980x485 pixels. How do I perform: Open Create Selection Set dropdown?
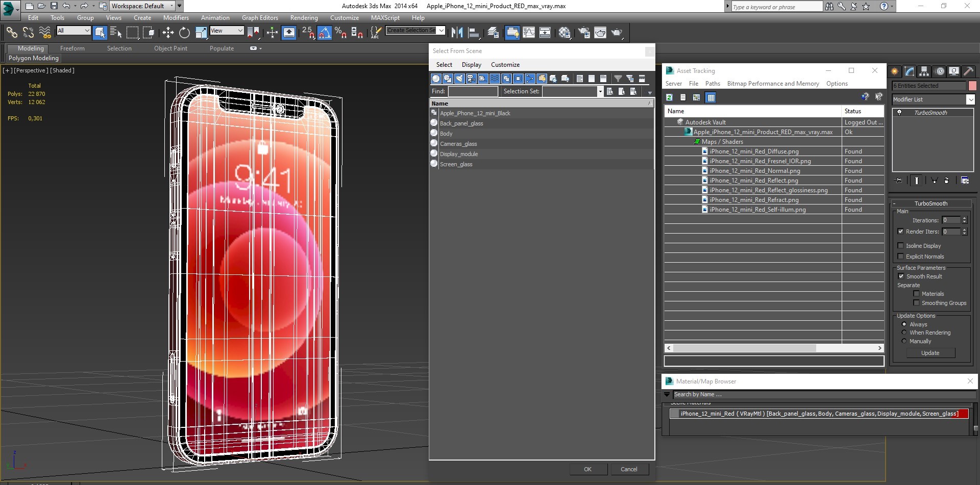pos(442,30)
